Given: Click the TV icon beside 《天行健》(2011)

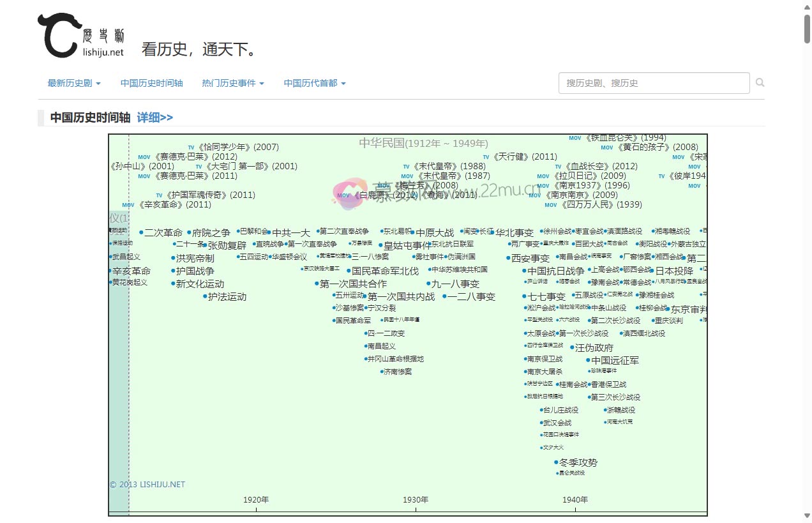Looking at the screenshot, I should point(486,156).
